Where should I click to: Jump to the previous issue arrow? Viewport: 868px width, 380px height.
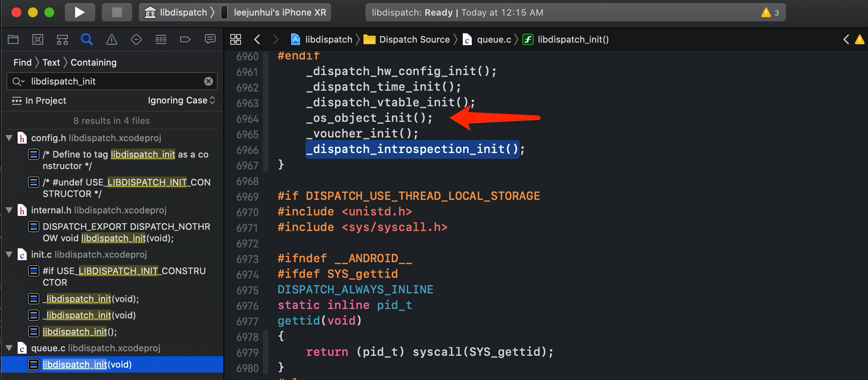point(846,39)
